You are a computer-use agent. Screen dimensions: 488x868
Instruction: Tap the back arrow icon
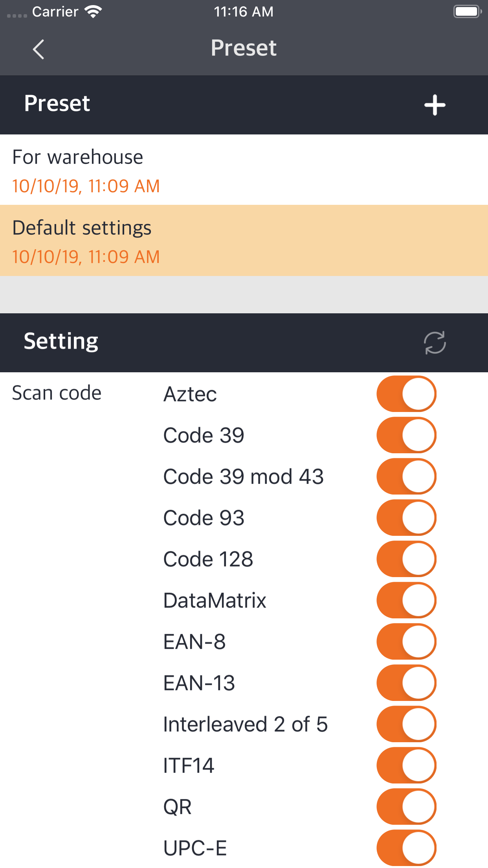(x=39, y=49)
